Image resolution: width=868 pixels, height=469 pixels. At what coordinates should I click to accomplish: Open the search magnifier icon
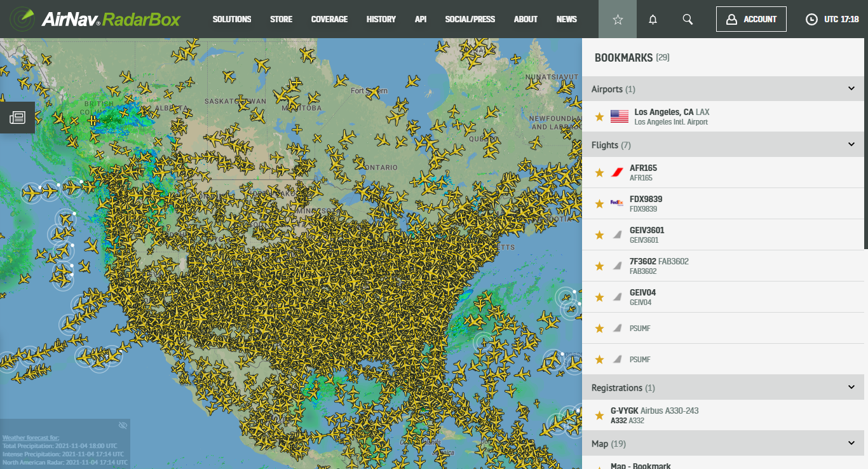point(688,19)
